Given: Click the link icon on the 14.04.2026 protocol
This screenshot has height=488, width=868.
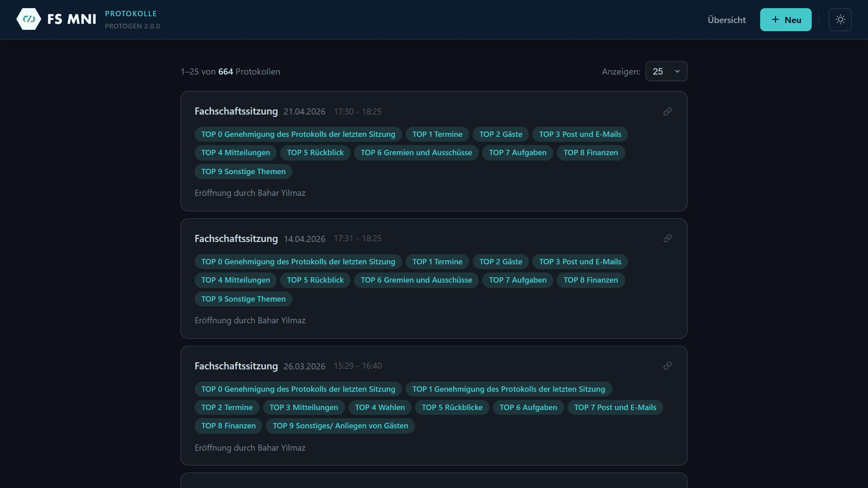Looking at the screenshot, I should pos(667,238).
